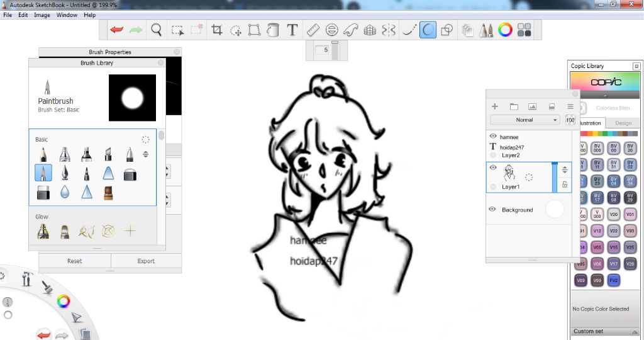Pick the Marker brush in Basic set
Image resolution: width=644 pixels, height=340 pixels.
[x=86, y=154]
